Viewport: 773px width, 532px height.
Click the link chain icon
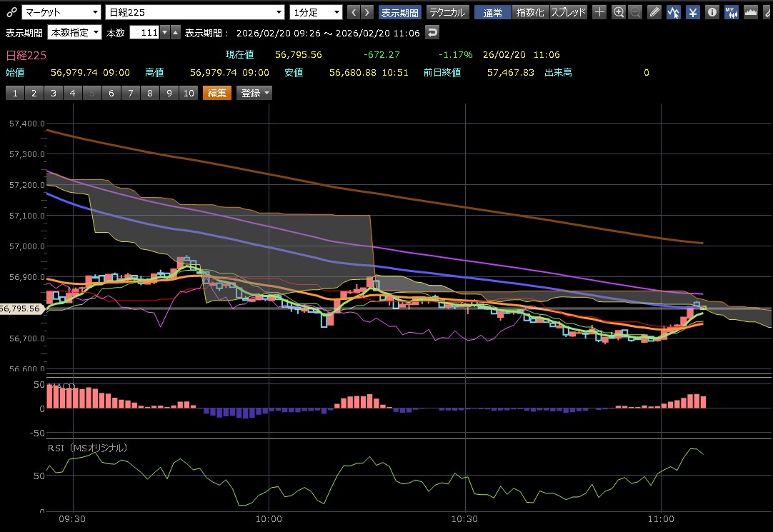click(x=11, y=12)
